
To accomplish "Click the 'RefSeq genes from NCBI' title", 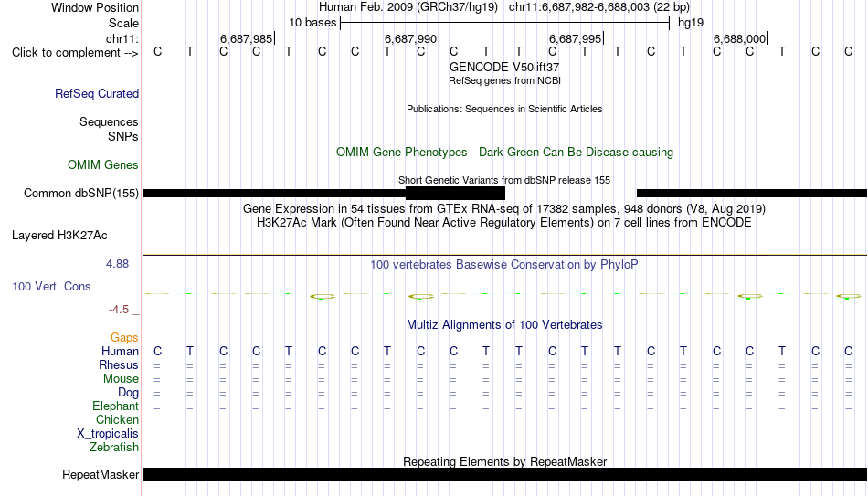I will coord(504,80).
